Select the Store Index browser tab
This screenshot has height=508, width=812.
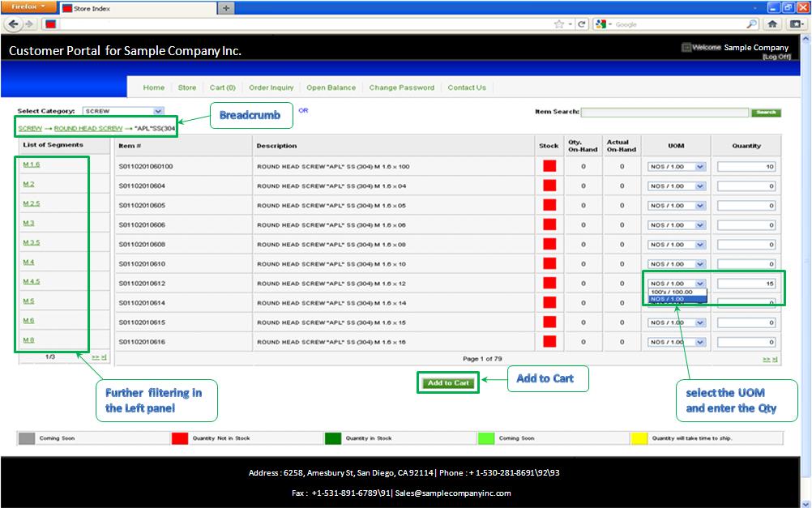pos(138,8)
